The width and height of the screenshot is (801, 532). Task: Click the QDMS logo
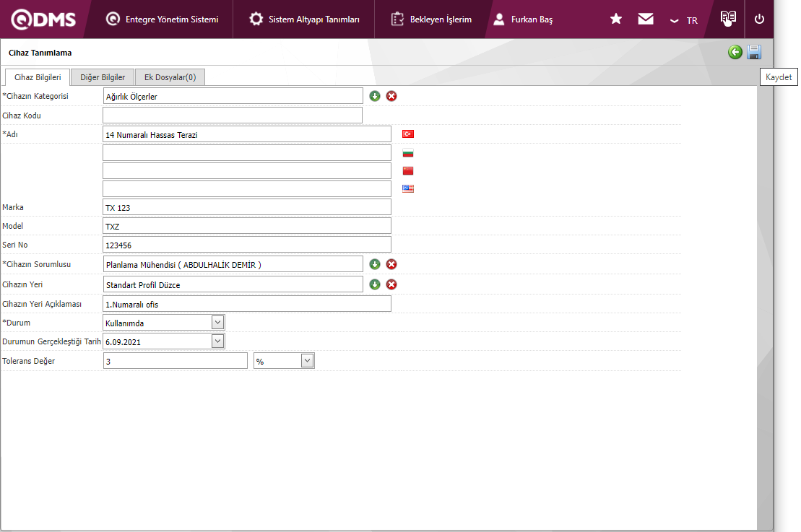tap(43, 19)
